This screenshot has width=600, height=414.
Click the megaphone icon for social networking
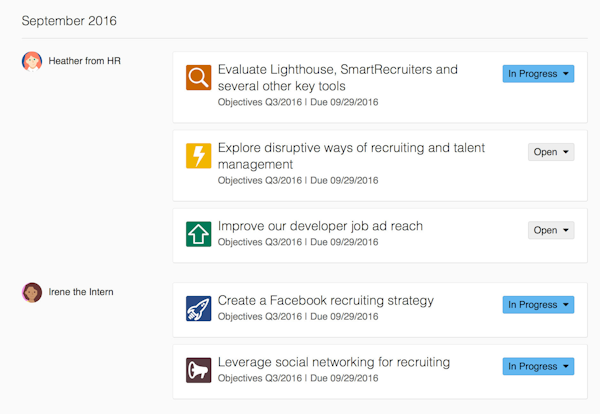coord(198,370)
